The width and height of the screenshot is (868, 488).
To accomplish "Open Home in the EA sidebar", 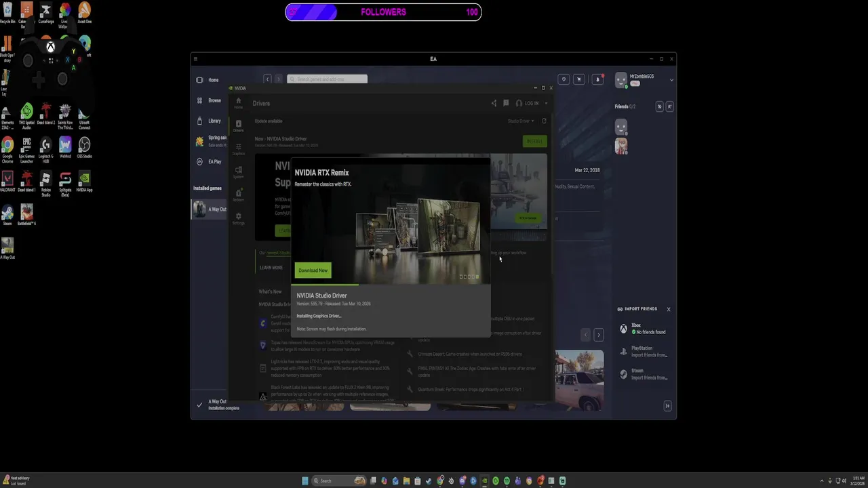I will pos(210,80).
